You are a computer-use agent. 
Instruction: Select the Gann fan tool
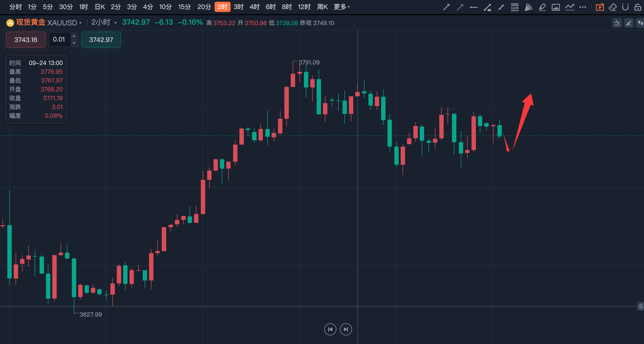[x=528, y=7]
